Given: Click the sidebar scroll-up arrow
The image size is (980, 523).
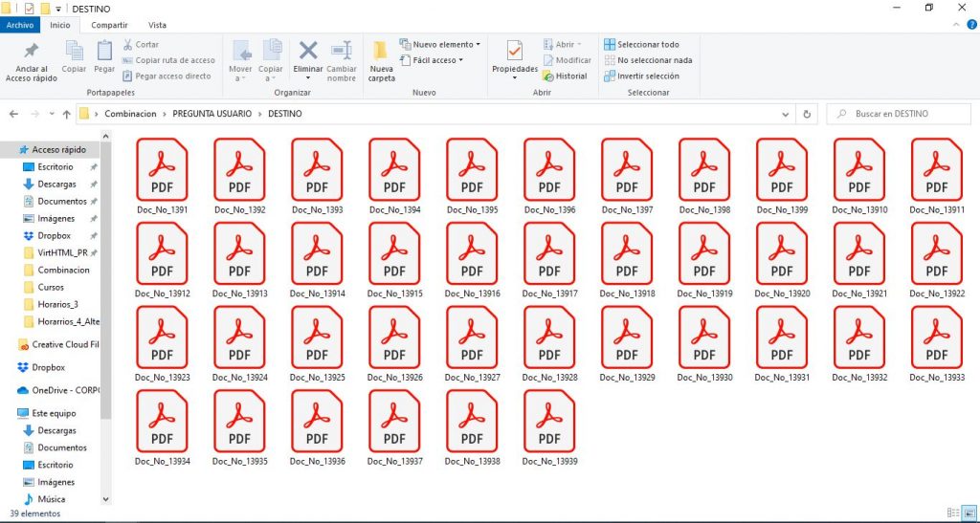Looking at the screenshot, I should pos(105,136).
